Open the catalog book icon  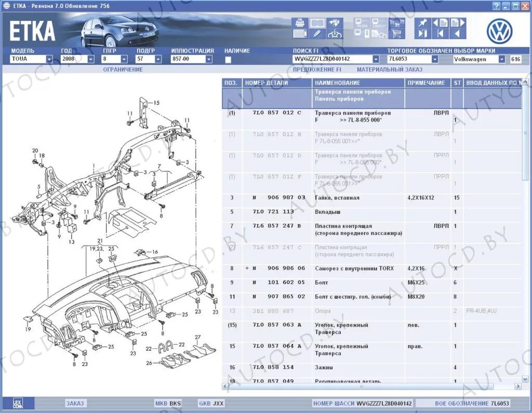coord(317,23)
